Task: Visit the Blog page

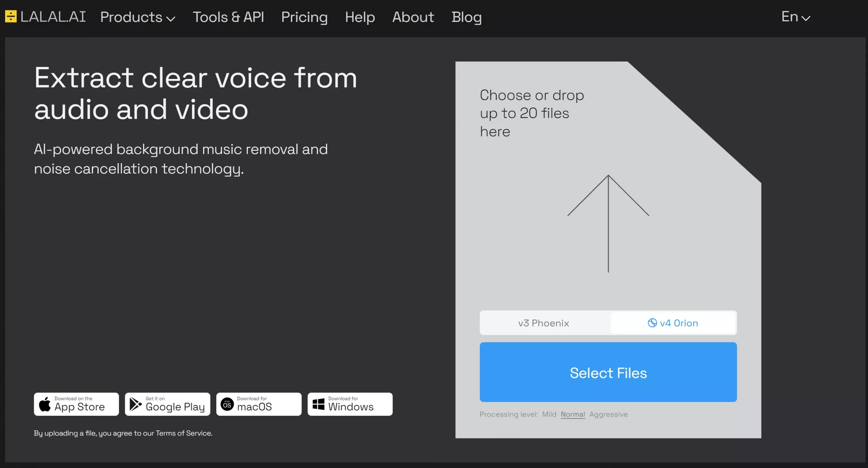Action: [466, 17]
